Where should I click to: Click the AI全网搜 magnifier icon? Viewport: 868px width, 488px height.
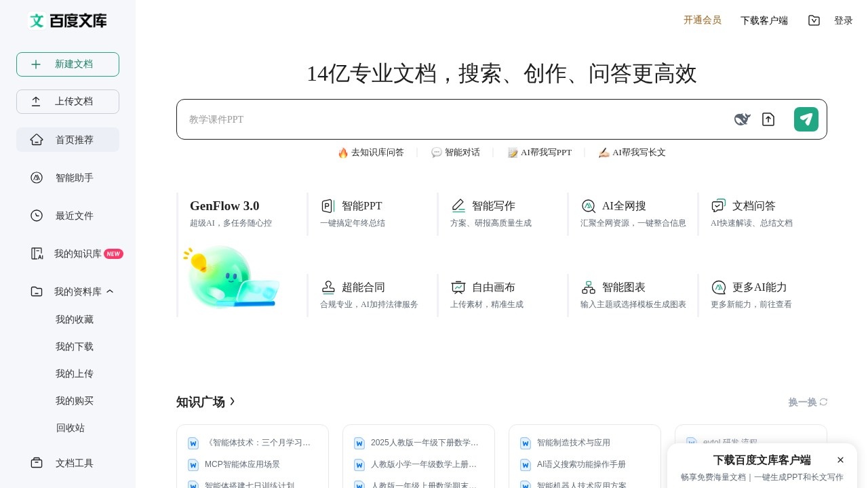pyautogui.click(x=589, y=205)
